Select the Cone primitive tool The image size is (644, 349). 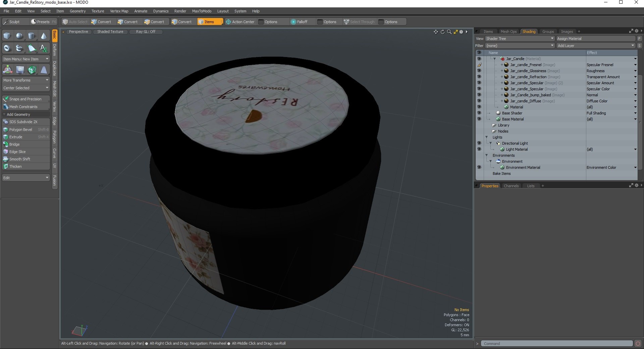(x=44, y=36)
